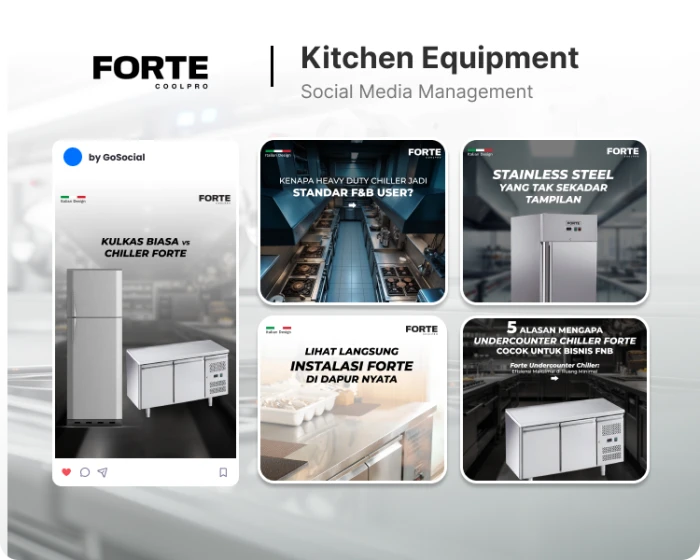Open comments via the speech bubble icon
The image size is (700, 560).
[85, 472]
